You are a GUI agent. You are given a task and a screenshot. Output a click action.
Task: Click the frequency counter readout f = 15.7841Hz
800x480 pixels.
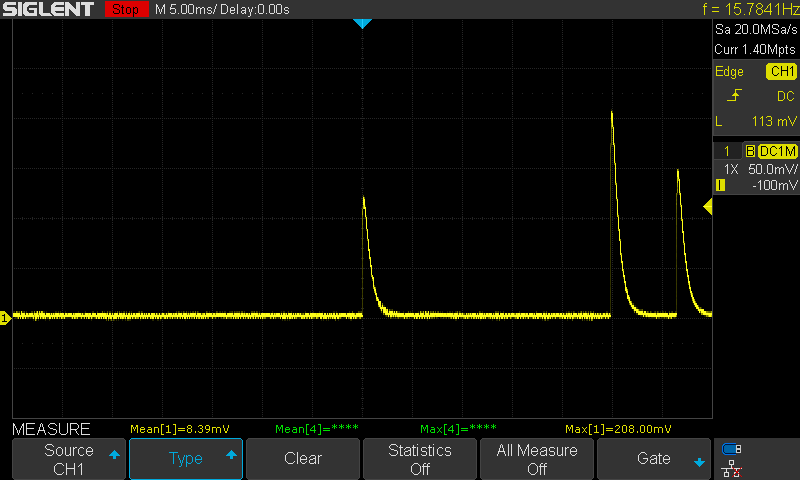point(751,9)
